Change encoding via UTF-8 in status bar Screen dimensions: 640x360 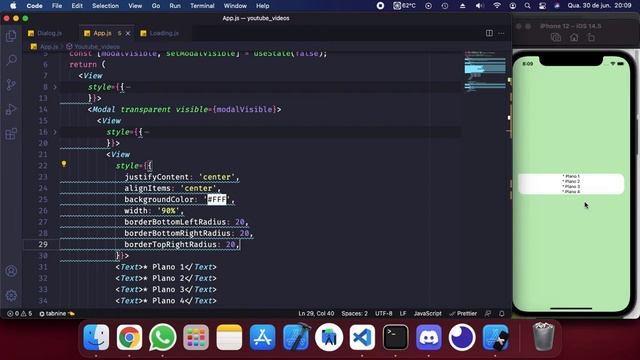coord(383,313)
